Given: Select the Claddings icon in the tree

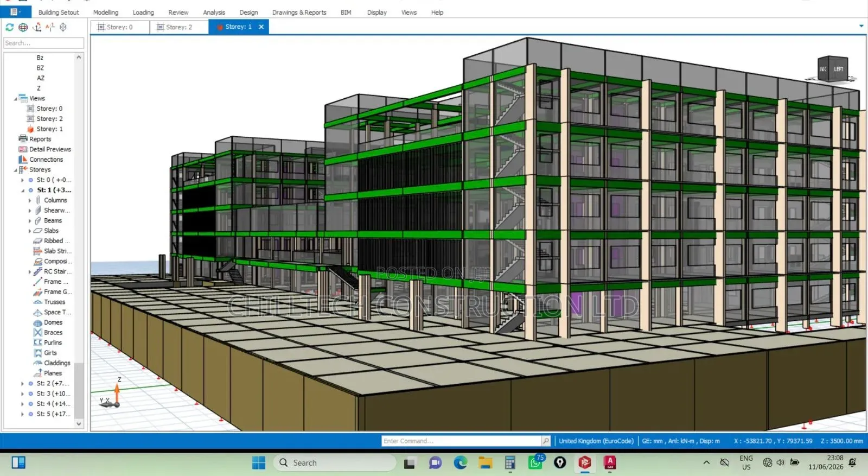Looking at the screenshot, I should coord(38,363).
